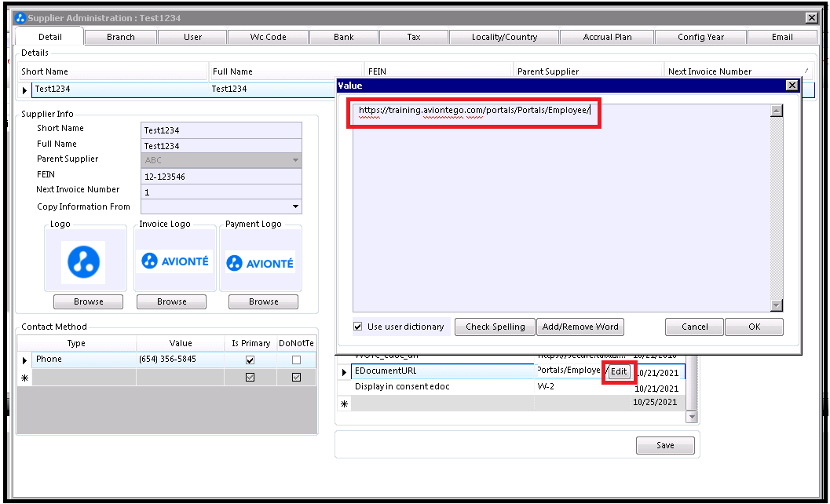
Task: Click the row arrow beside EDocumentURL
Action: coord(344,372)
